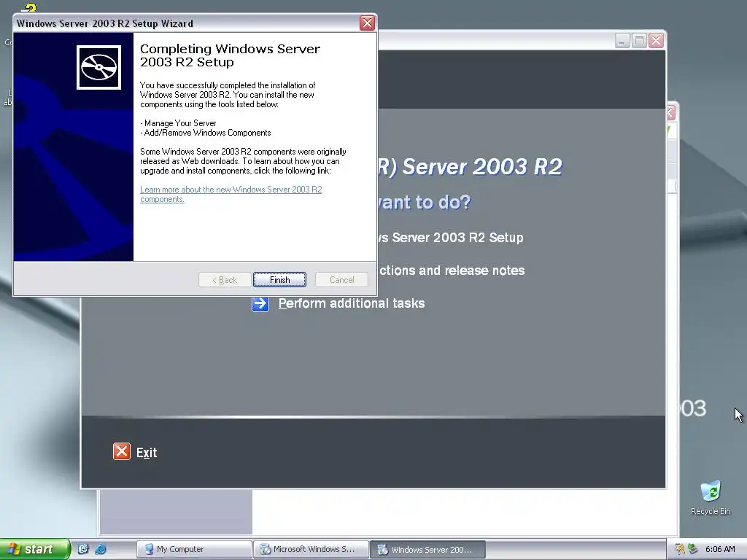Screen dimensions: 747x560
Task: Click the blue arrow beside Perform additional tasks
Action: point(260,303)
